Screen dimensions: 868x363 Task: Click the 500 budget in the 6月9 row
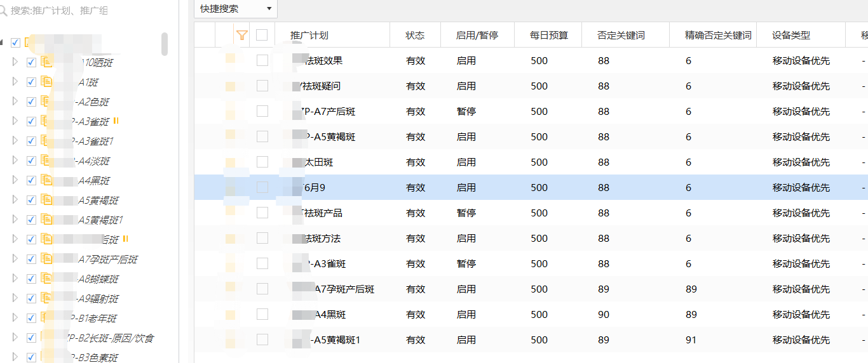coord(539,187)
